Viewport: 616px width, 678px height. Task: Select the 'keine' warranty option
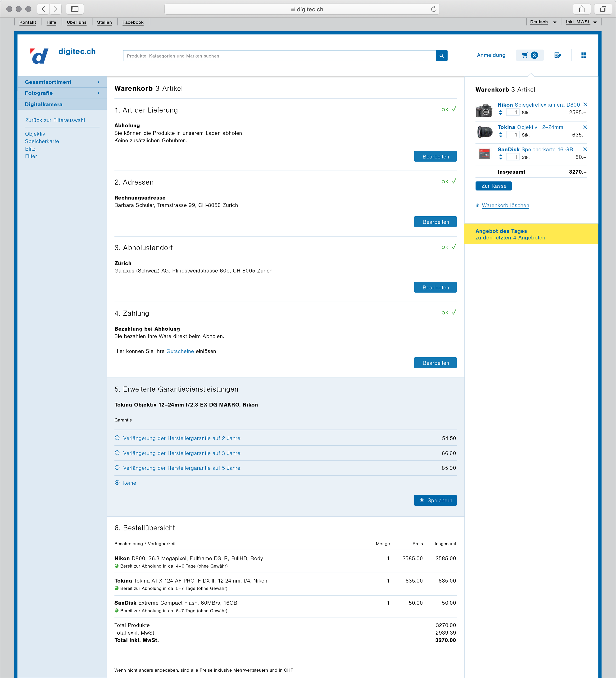point(117,483)
